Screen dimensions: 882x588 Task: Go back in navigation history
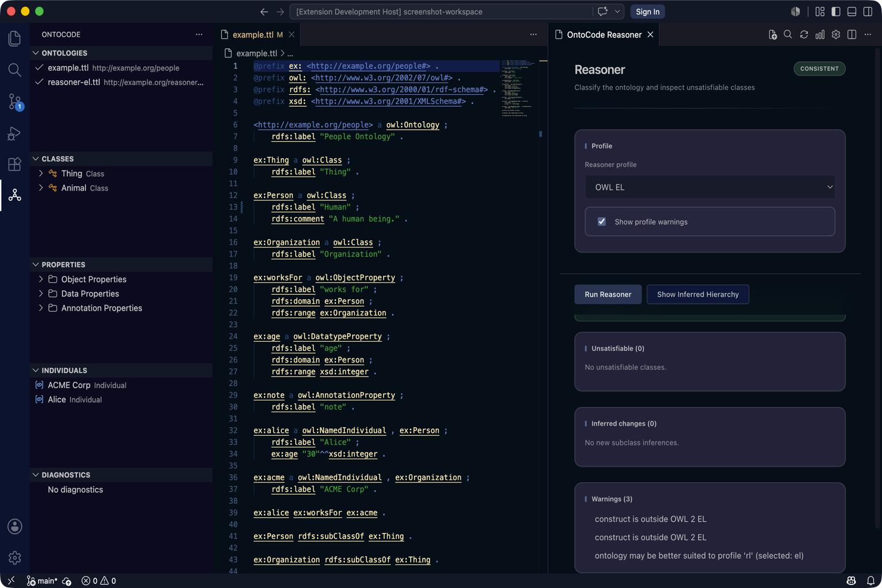click(x=264, y=11)
